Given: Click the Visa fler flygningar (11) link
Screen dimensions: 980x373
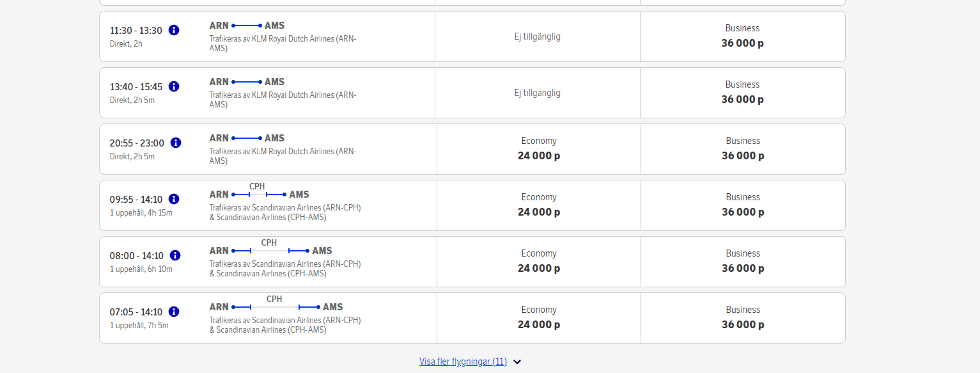Looking at the screenshot, I should 463,361.
